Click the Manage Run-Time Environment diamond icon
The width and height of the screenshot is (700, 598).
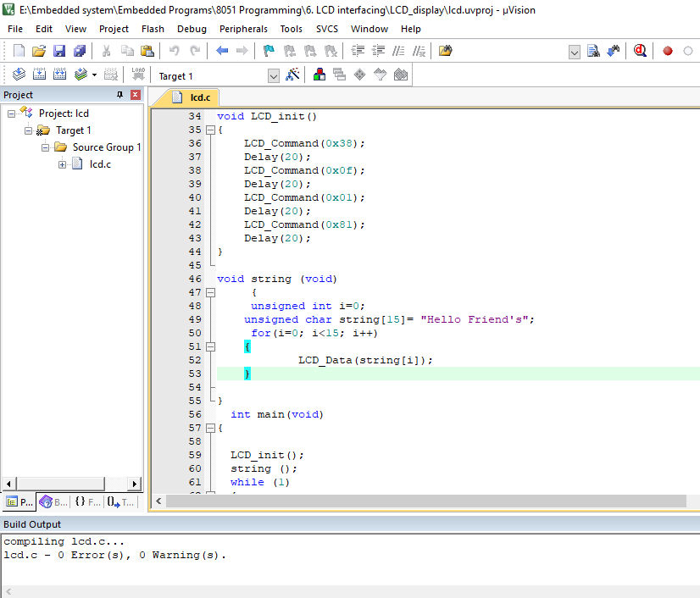360,74
